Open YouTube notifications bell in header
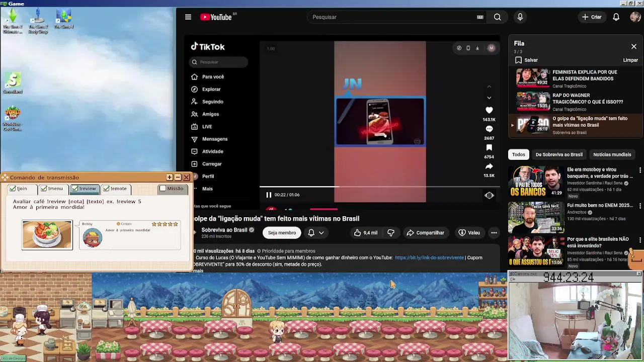644x362 pixels. [616, 17]
